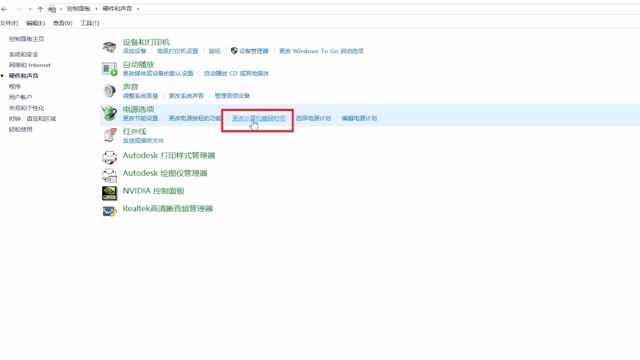The image size is (640, 360).
Task: Open 外观和个性化 in the sidebar
Action: click(27, 108)
